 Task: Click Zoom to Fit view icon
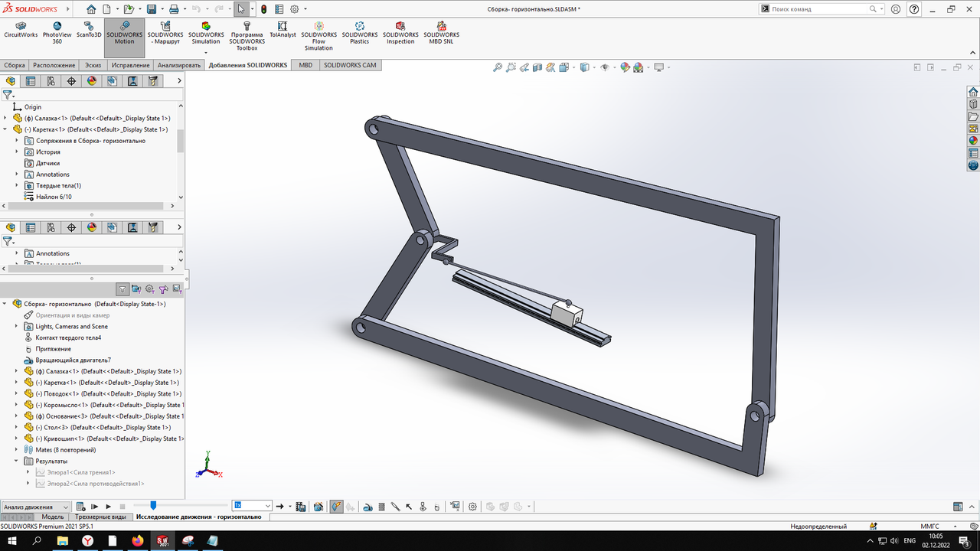[x=498, y=67]
